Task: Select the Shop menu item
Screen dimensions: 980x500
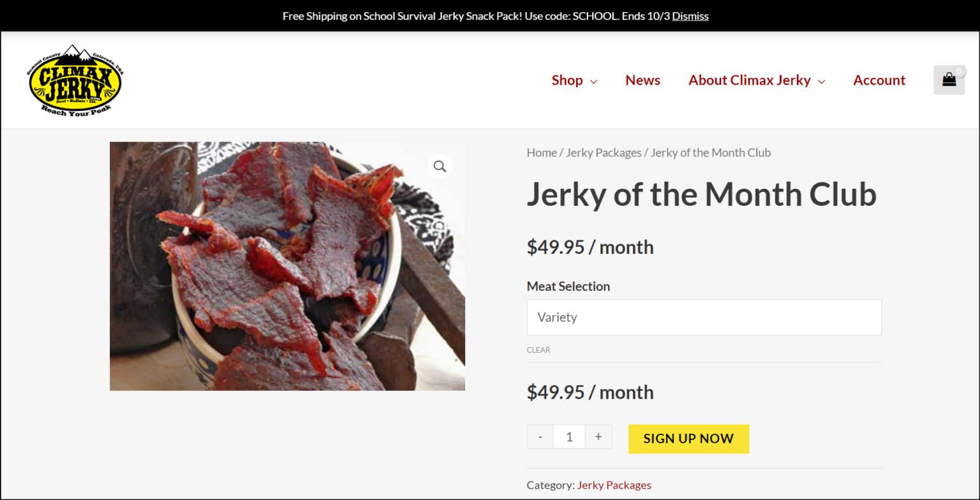Action: click(566, 80)
